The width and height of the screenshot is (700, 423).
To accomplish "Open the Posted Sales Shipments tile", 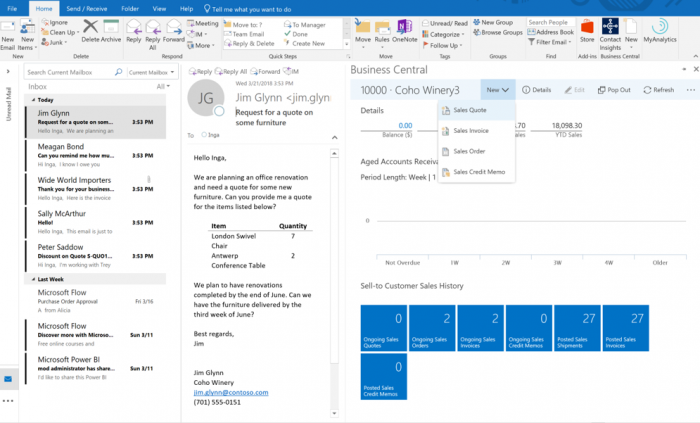I will 575,328.
